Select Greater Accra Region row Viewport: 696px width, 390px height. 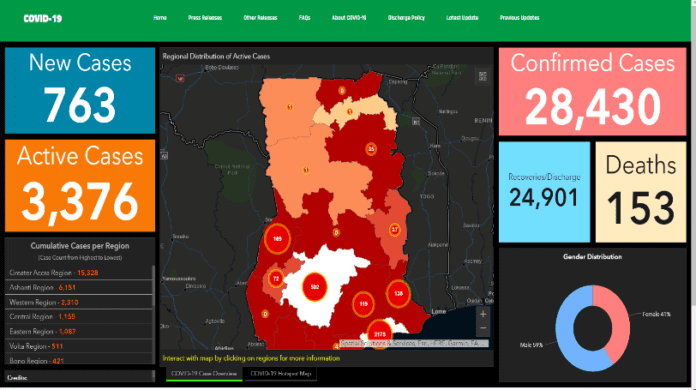78,272
